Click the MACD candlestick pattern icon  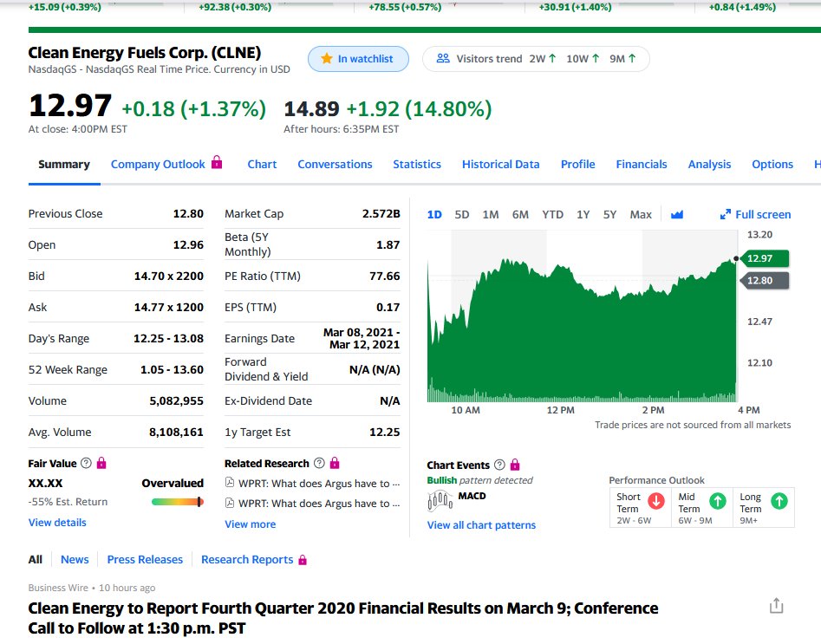[440, 501]
